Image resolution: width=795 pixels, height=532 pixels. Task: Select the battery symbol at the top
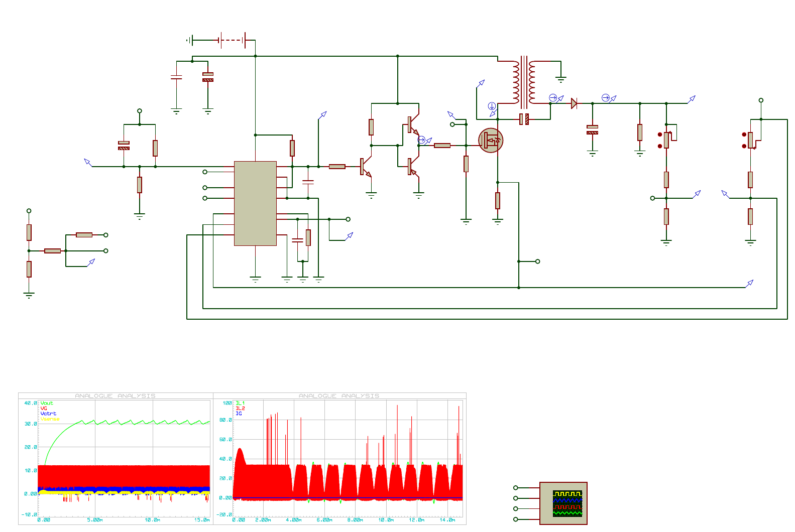coord(232,40)
